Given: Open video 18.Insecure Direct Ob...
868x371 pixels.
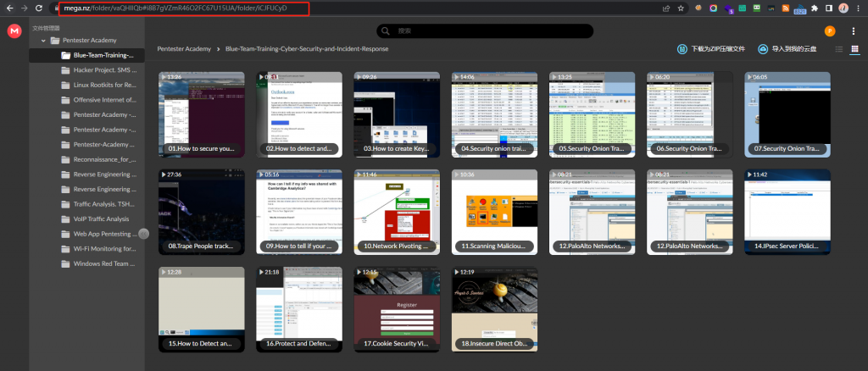Looking at the screenshot, I should coord(494,310).
